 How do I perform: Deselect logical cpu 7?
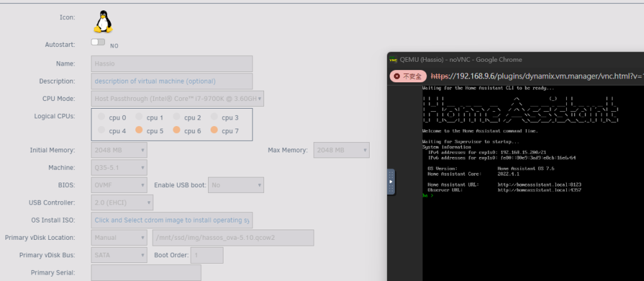click(x=214, y=130)
